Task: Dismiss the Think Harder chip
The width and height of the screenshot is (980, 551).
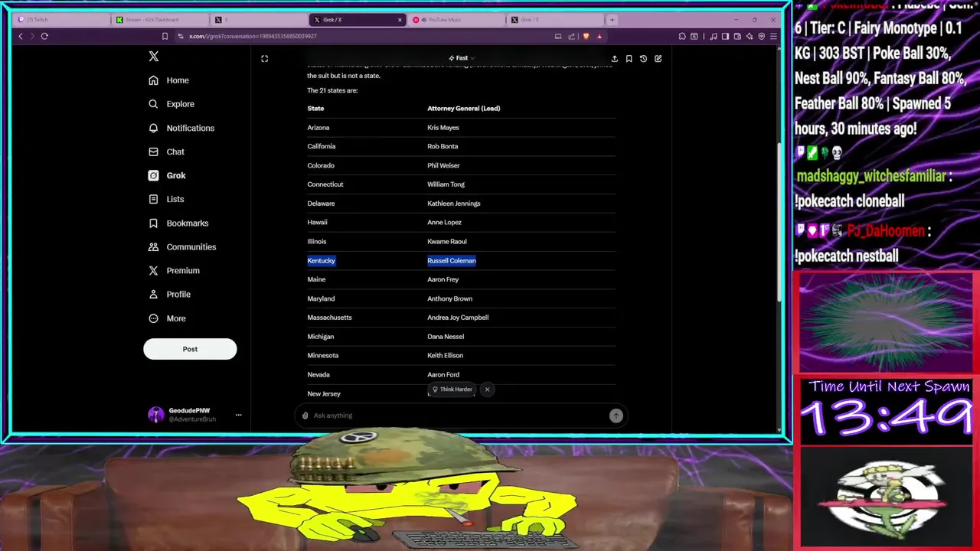Action: pyautogui.click(x=487, y=390)
